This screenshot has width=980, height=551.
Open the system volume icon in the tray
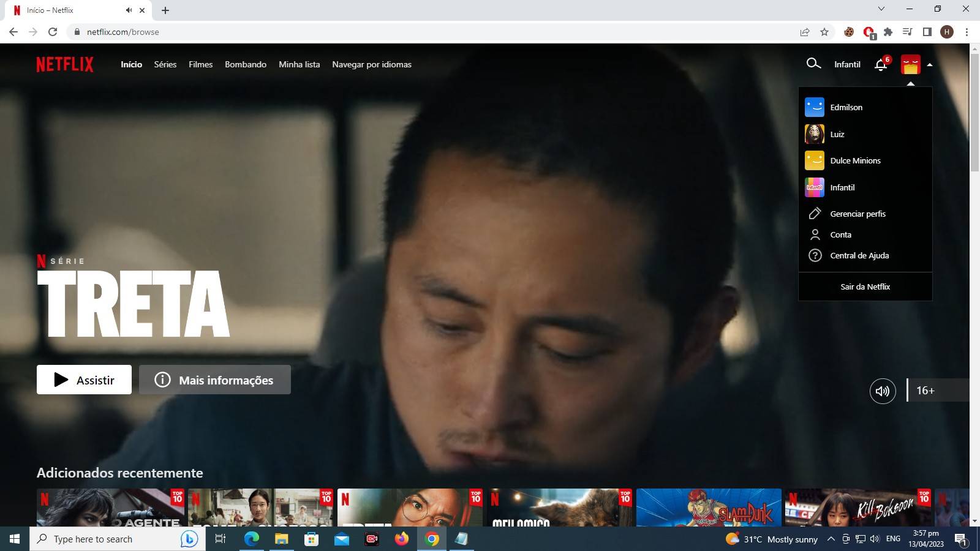click(x=875, y=539)
